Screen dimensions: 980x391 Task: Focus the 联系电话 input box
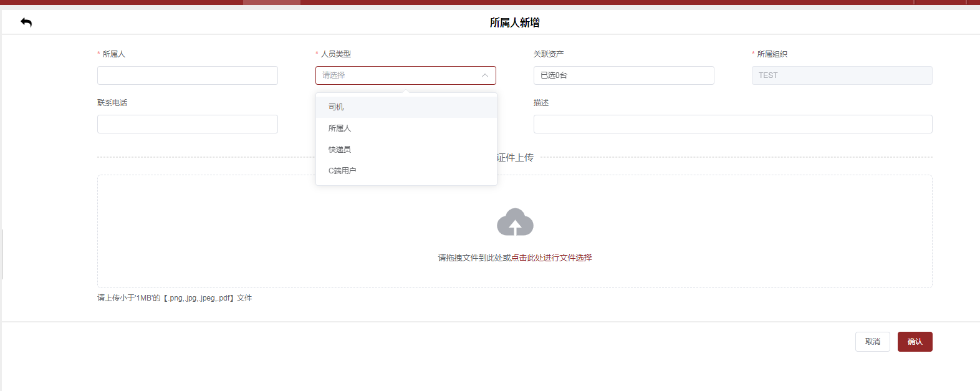(187, 124)
